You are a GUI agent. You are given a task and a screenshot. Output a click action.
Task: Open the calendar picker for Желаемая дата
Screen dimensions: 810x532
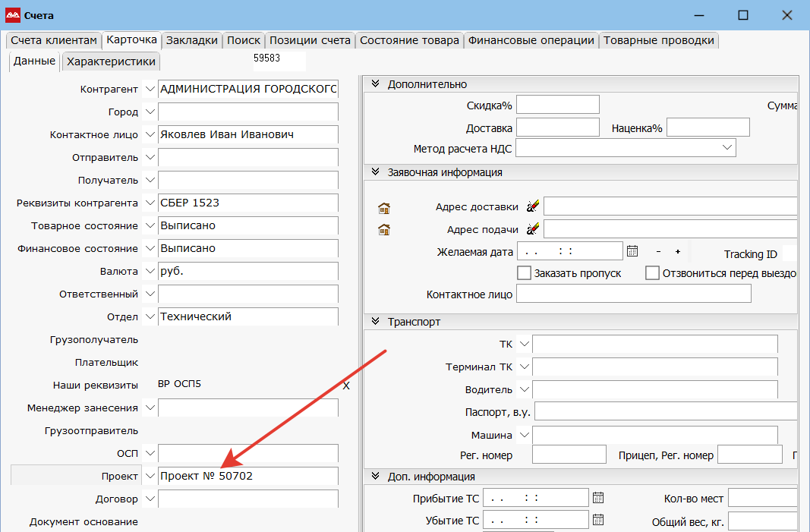tap(632, 251)
